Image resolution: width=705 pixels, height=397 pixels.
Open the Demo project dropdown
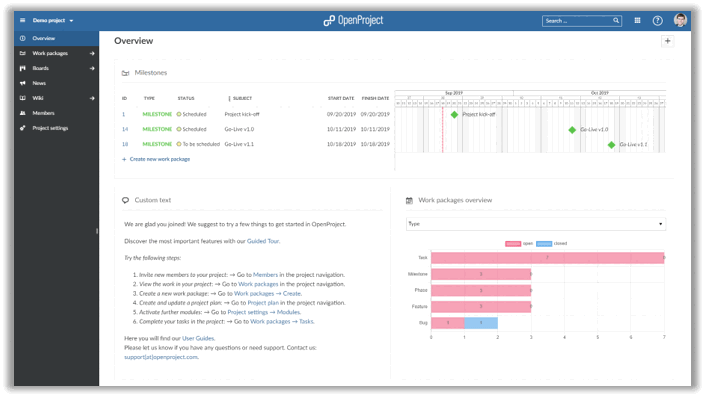click(53, 21)
